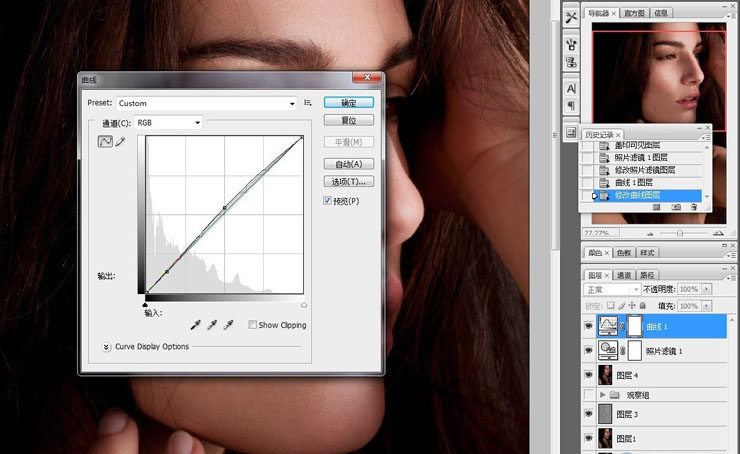The height and width of the screenshot is (454, 740).
Task: Zoom out icon in Navigator panel
Action: pyautogui.click(x=650, y=233)
